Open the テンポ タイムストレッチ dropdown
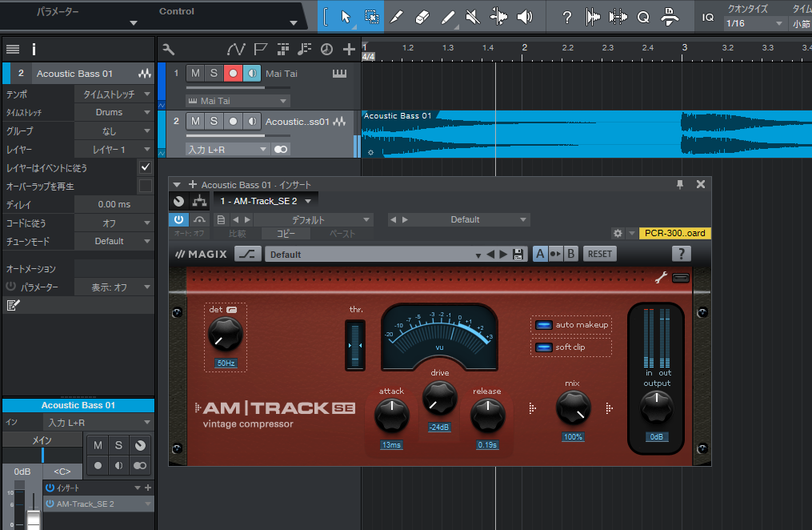 tap(114, 94)
